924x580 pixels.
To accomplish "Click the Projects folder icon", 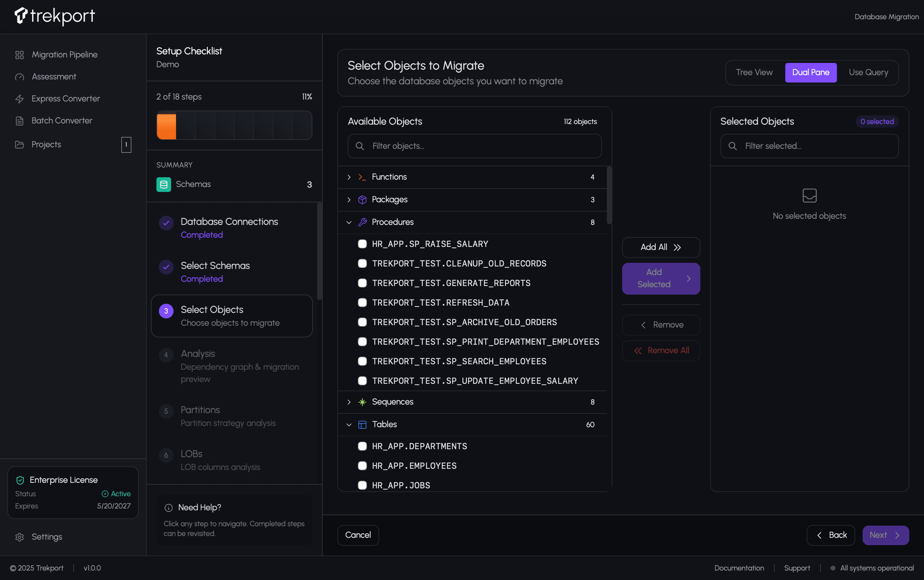I will [20, 145].
